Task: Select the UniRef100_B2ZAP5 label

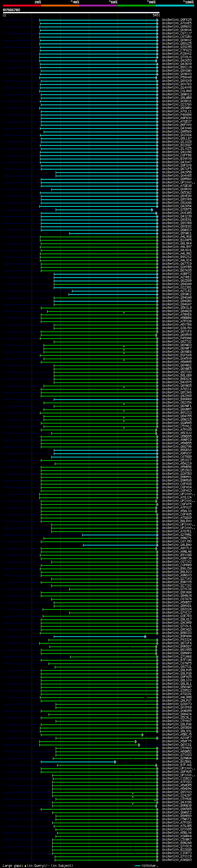Action: coord(177,240)
